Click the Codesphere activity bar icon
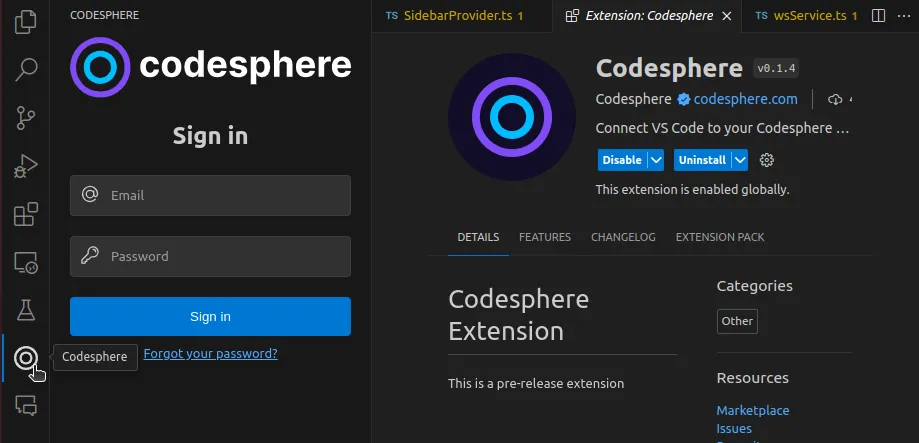The image size is (919, 443). 26,358
